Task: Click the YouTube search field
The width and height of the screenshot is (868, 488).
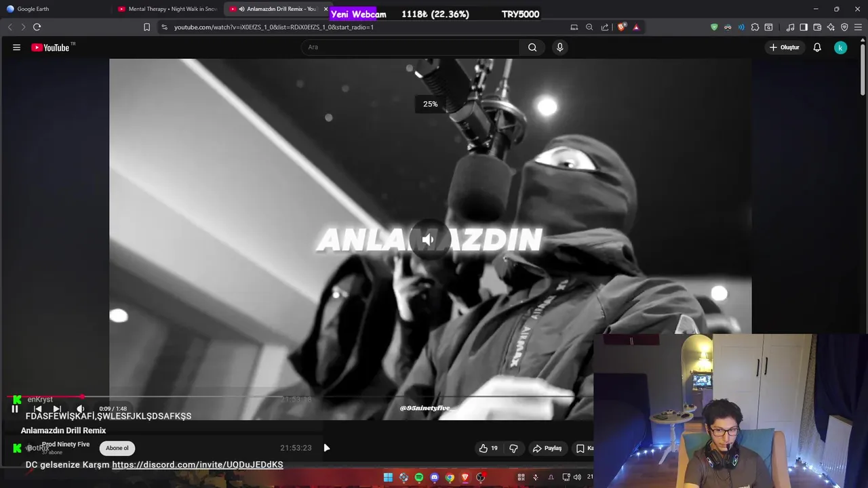Action: [410, 47]
